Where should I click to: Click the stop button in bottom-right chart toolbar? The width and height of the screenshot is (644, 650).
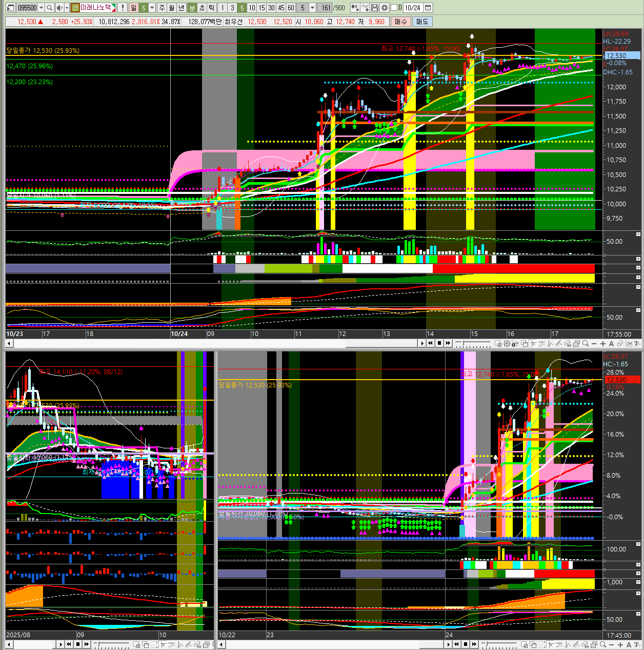[x=466, y=644]
